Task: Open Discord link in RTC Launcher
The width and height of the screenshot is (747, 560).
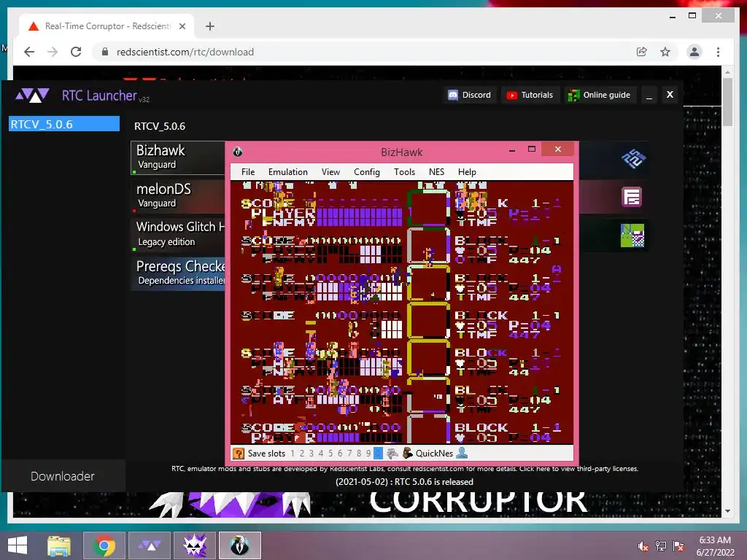Action: pyautogui.click(x=469, y=95)
